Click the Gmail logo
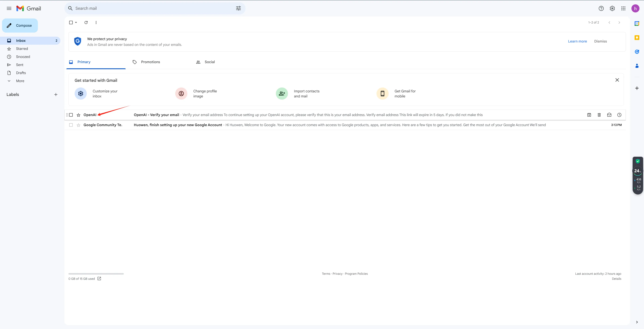This screenshot has height=329, width=644. [x=29, y=8]
